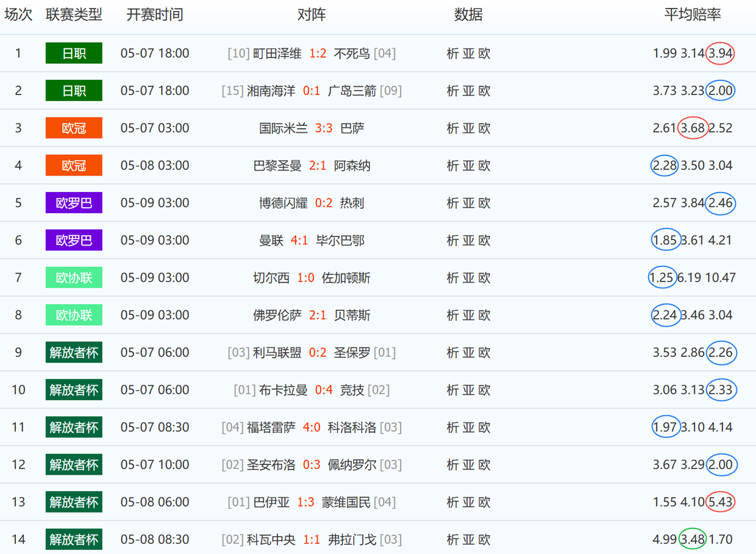Open team 贝蒂斯

tap(352, 315)
